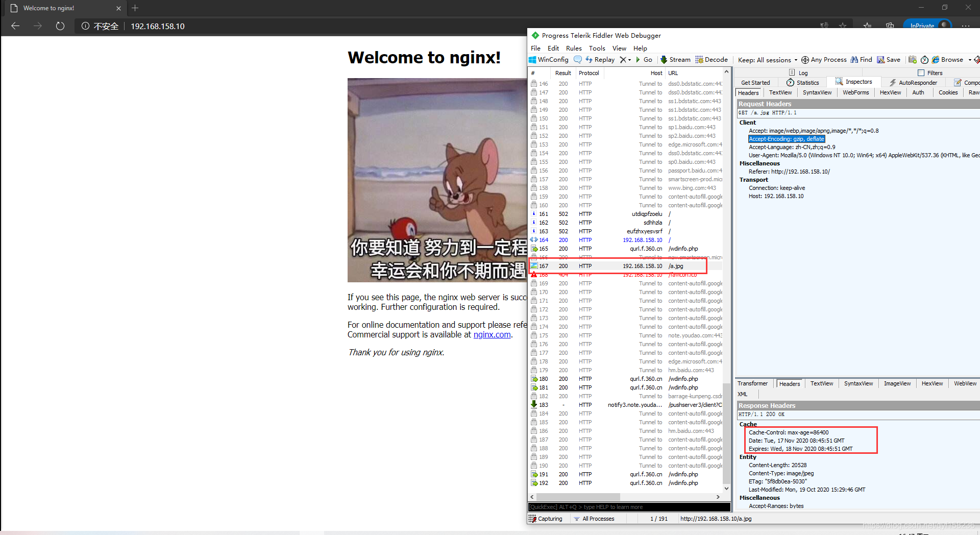Click the camera screenshot toolbar icon
980x535 pixels.
(913, 60)
